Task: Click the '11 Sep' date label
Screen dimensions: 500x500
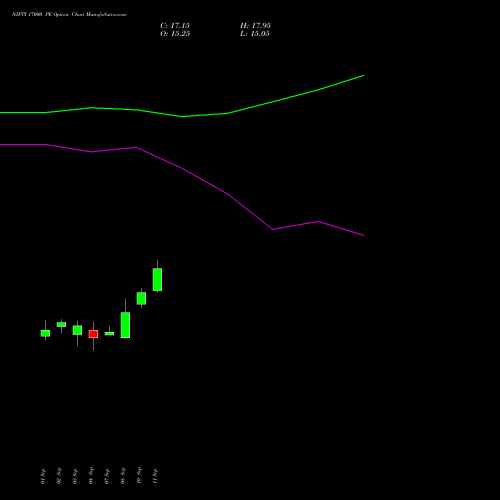Action: coord(155,476)
